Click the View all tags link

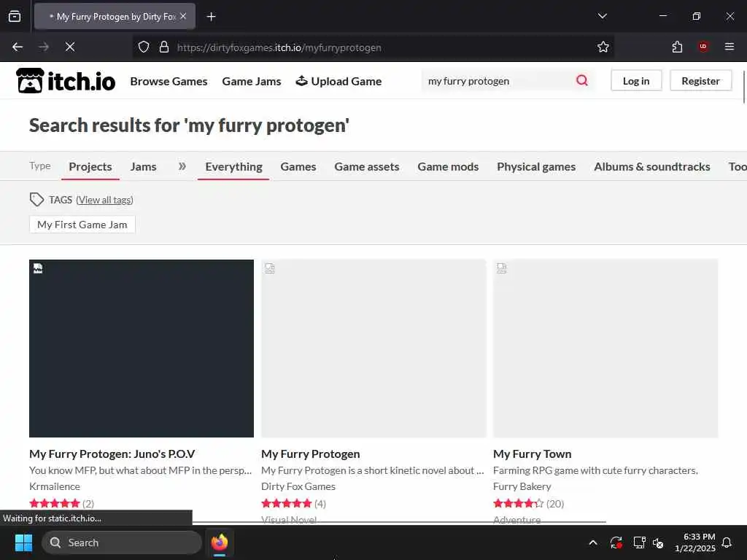(104, 200)
